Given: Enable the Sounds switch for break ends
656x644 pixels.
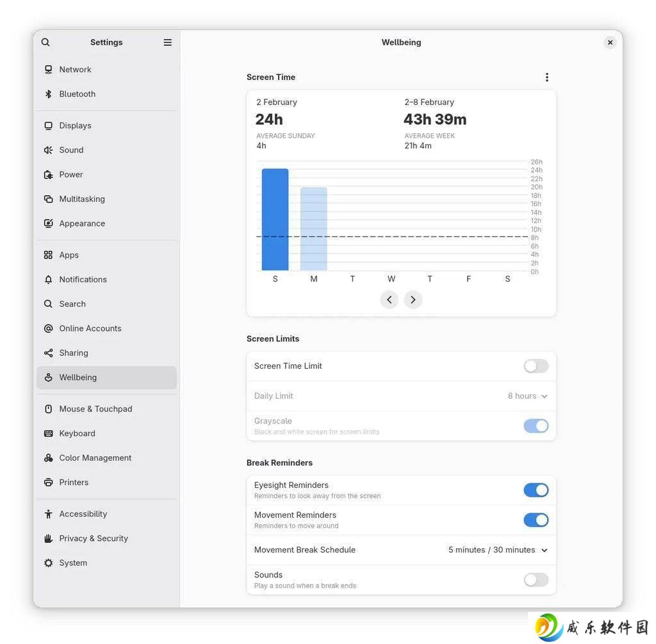Looking at the screenshot, I should pyautogui.click(x=536, y=579).
